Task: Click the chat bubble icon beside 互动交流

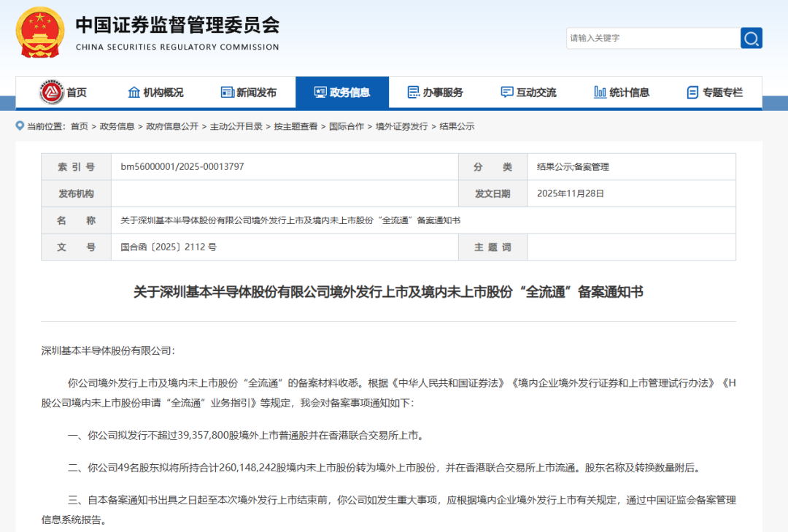Action: [x=506, y=92]
